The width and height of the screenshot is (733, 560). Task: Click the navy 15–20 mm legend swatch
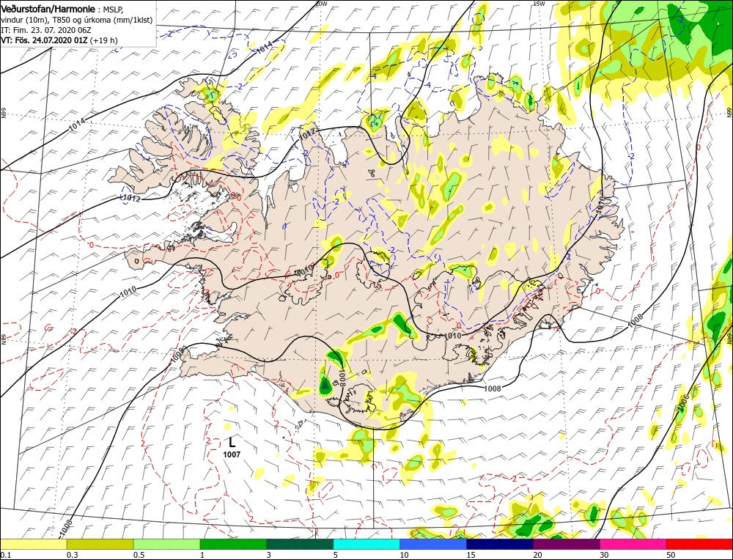pos(500,544)
